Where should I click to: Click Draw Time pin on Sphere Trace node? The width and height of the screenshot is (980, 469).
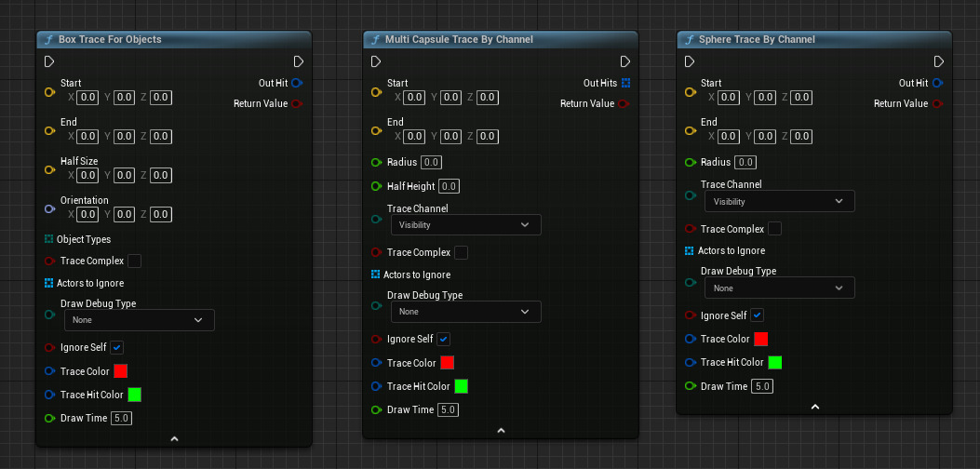click(x=690, y=386)
